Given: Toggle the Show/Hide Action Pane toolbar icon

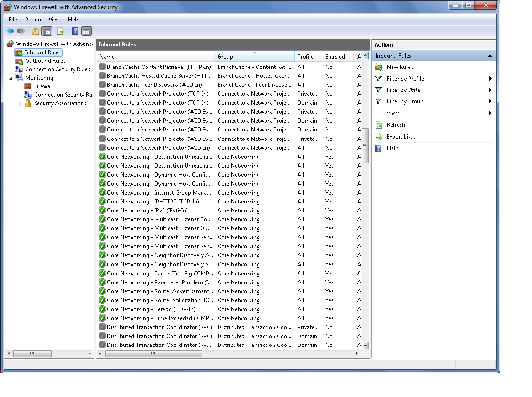Looking at the screenshot, I should pos(87,31).
